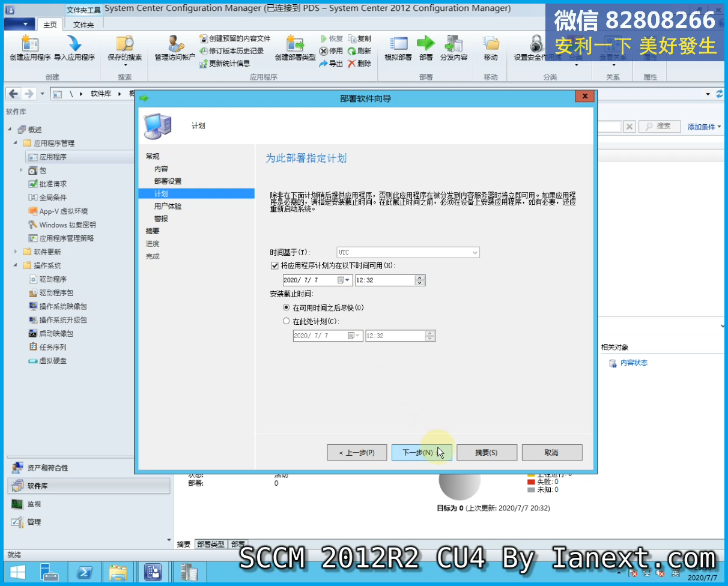The image size is (728, 586).
Task: Open the blue application menu button
Action: (x=19, y=24)
